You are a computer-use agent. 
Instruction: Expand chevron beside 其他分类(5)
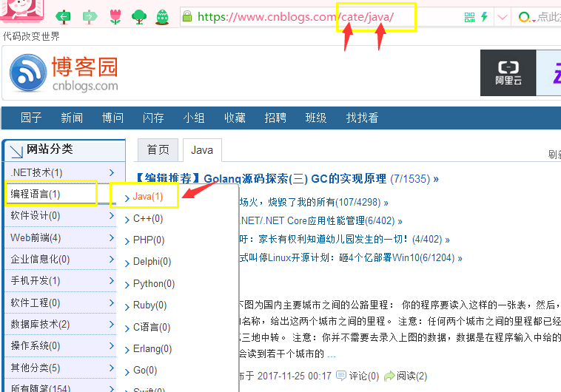(112, 368)
